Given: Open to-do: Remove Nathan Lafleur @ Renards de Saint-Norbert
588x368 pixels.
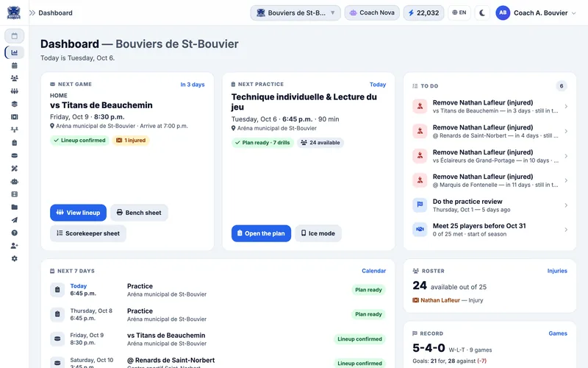Looking at the screenshot, I should tap(490, 131).
